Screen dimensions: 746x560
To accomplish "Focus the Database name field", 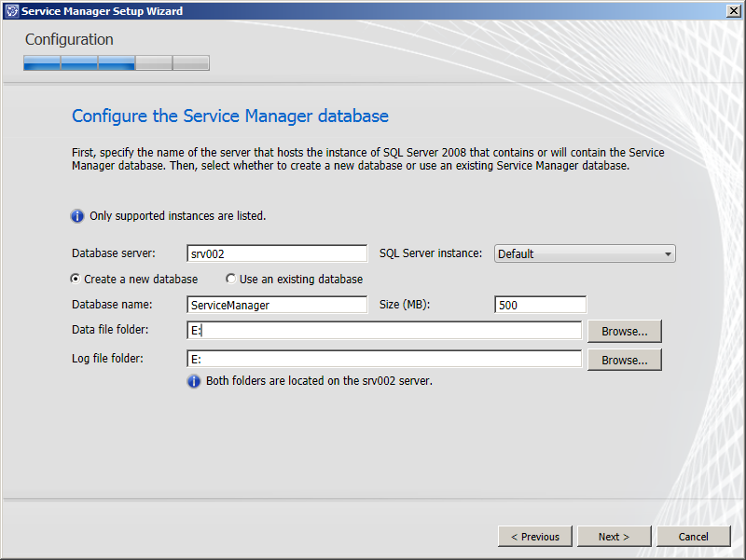I will pos(277,305).
